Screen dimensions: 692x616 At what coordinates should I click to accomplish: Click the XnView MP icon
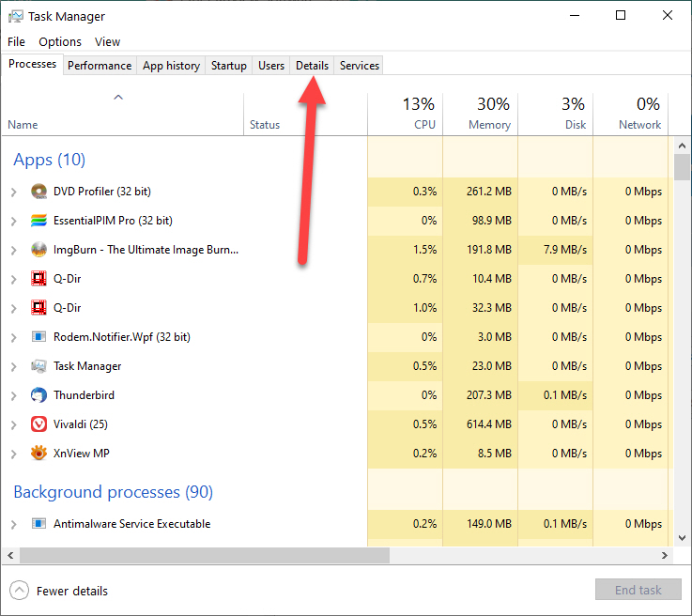point(38,454)
